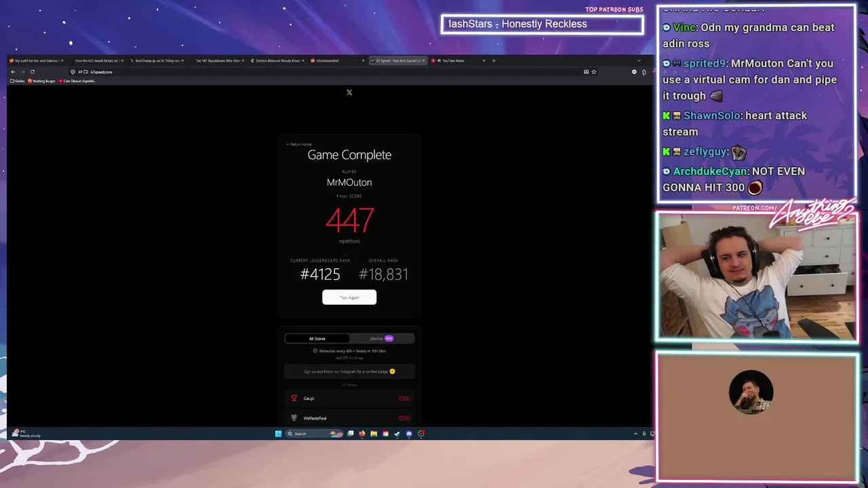Bookmark this page with the star icon
The height and width of the screenshot is (488, 868).
[594, 72]
